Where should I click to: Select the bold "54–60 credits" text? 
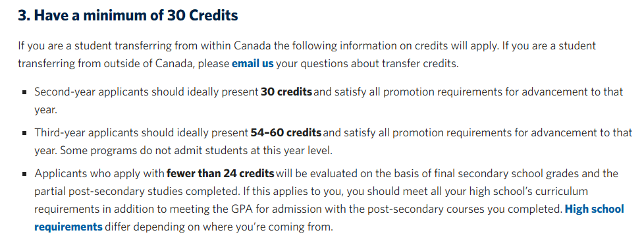point(286,133)
